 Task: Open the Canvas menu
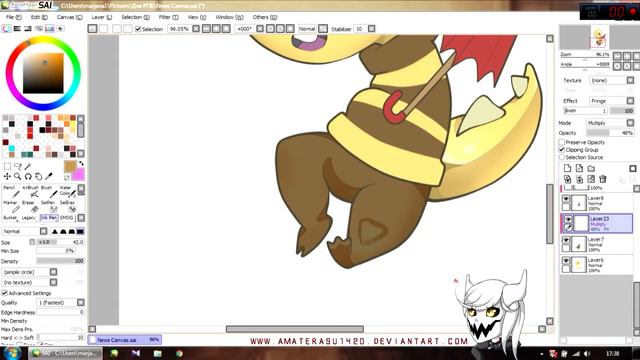tap(69, 17)
